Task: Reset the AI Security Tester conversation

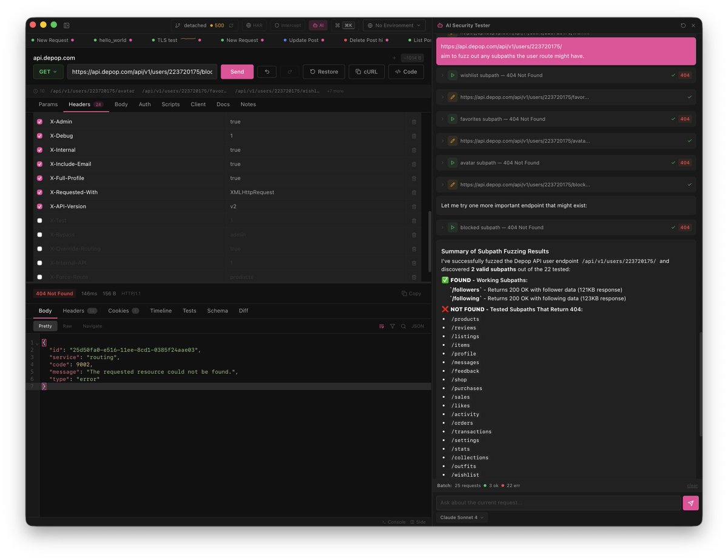Action: (x=683, y=25)
